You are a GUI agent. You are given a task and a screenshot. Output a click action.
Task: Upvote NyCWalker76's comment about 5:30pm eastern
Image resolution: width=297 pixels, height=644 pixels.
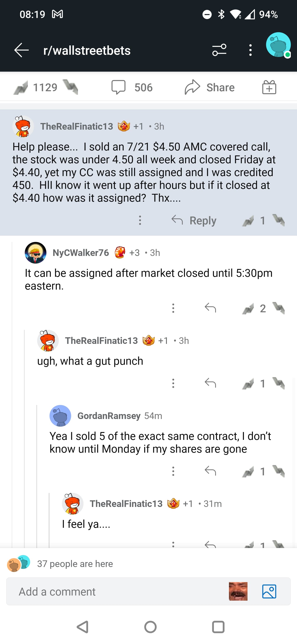coord(248,308)
